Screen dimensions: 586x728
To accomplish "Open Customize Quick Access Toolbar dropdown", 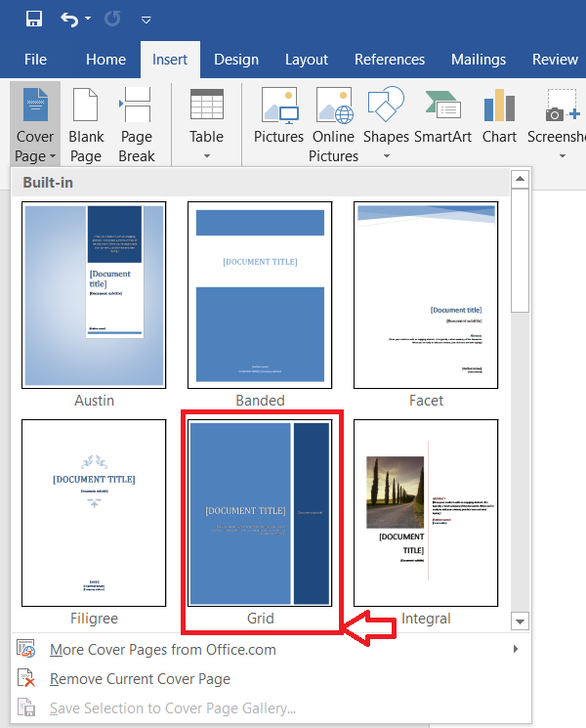I will coord(146,20).
